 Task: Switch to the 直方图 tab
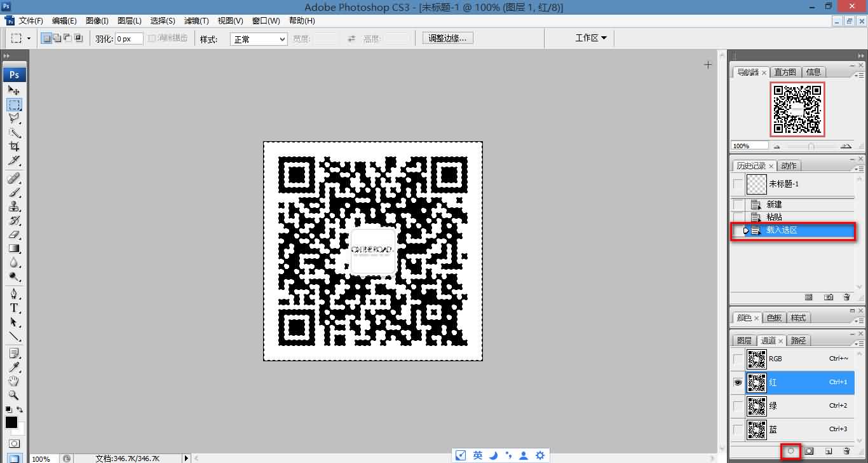(785, 72)
